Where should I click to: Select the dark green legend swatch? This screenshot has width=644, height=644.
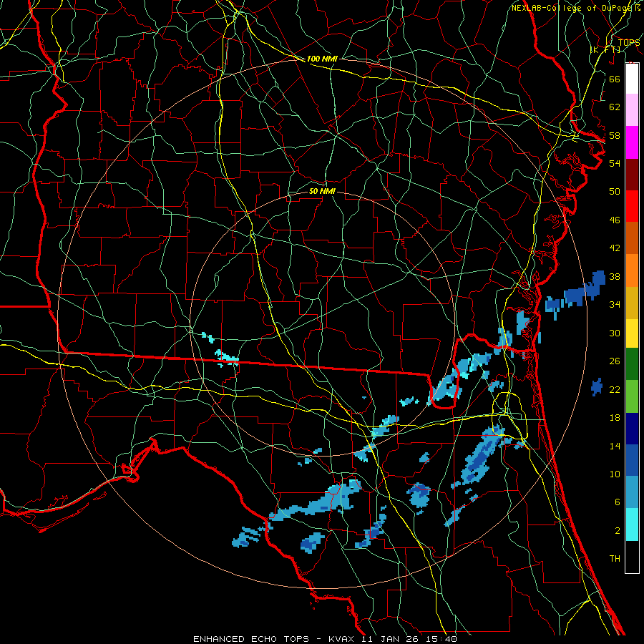pos(632,364)
